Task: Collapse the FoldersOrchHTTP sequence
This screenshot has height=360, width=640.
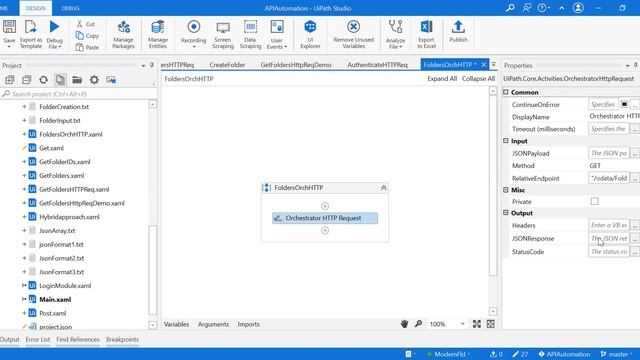Action: (x=383, y=188)
